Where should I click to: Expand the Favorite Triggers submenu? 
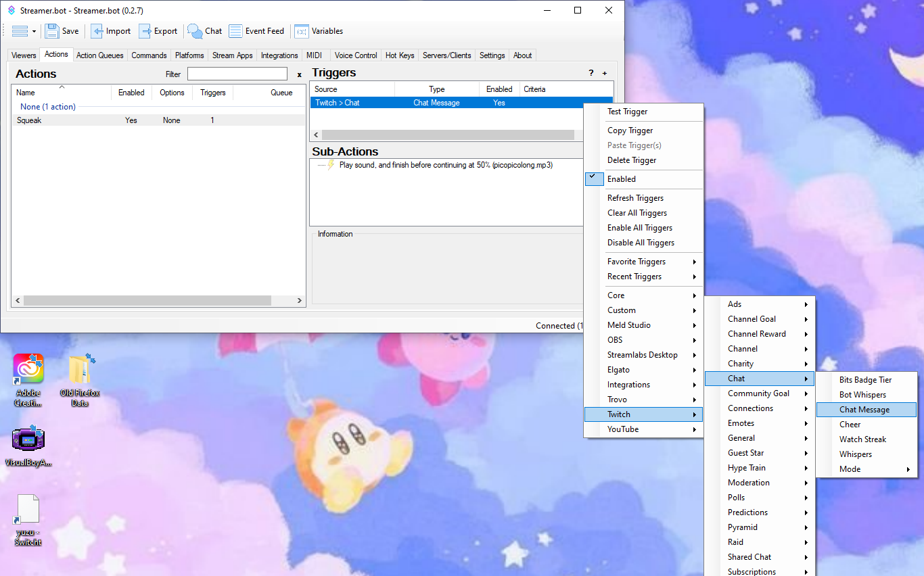click(644, 262)
